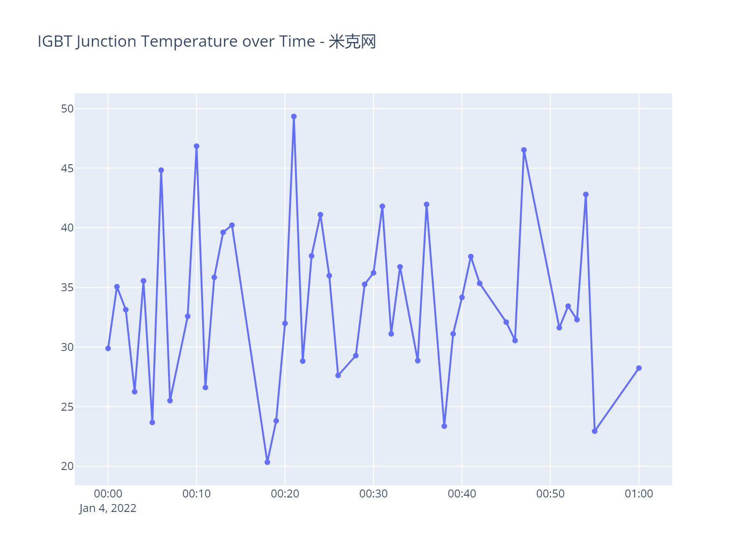Click the highest data point at 00:21
This screenshot has height=560, width=747.
click(294, 117)
